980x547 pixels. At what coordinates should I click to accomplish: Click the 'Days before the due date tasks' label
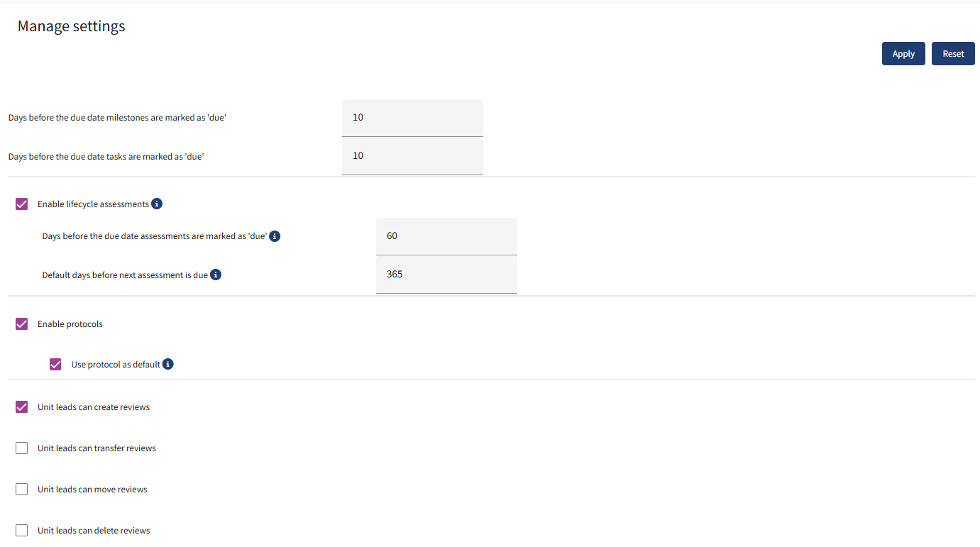106,156
